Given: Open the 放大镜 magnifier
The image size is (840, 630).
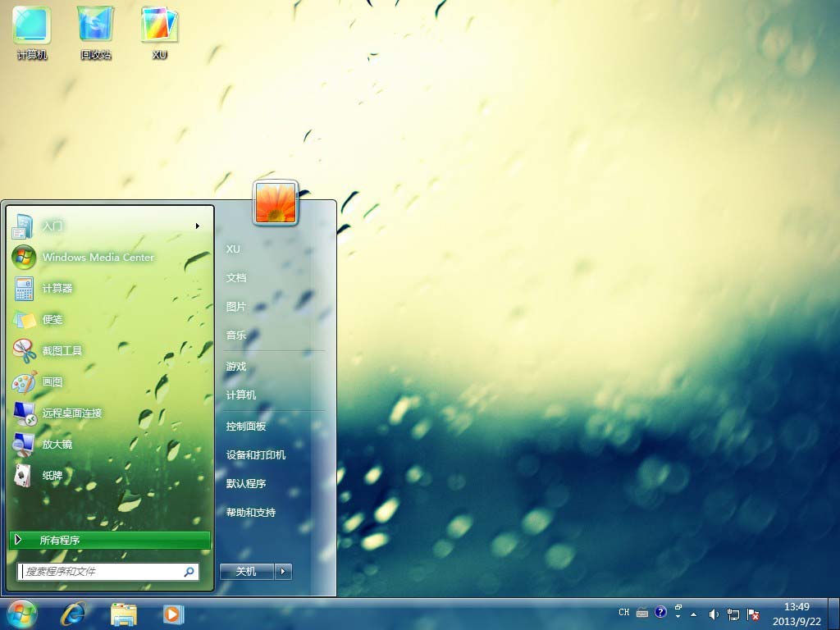Looking at the screenshot, I should (x=57, y=445).
